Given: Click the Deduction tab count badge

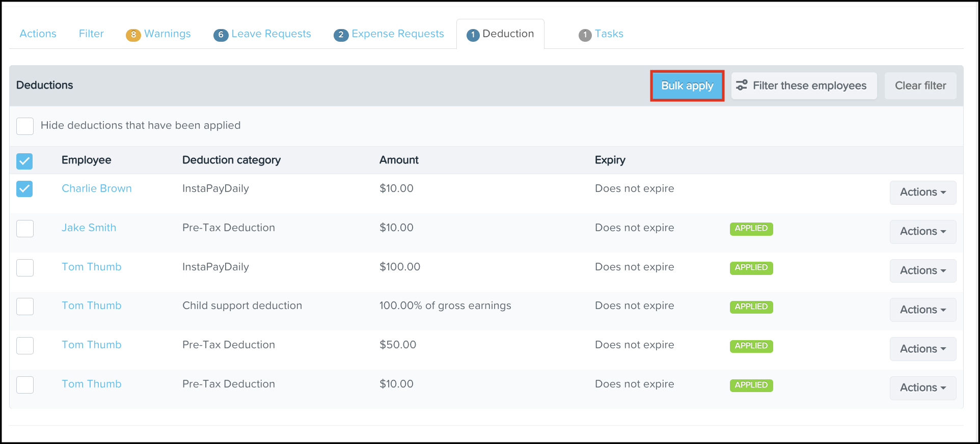Looking at the screenshot, I should point(473,35).
